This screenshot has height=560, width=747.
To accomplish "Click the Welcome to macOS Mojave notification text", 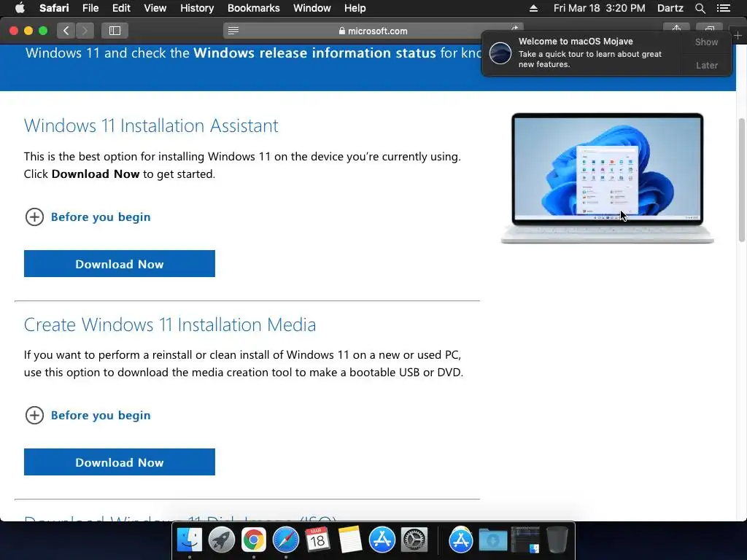I will click(576, 42).
